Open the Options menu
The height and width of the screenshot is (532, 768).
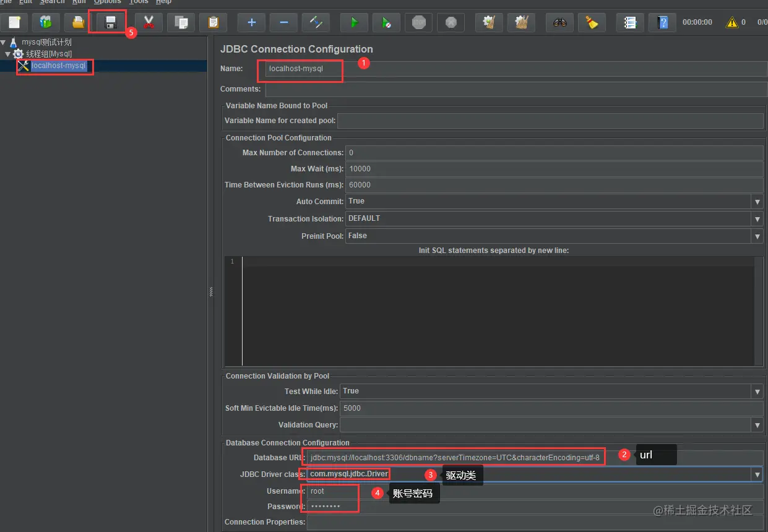pos(108,2)
